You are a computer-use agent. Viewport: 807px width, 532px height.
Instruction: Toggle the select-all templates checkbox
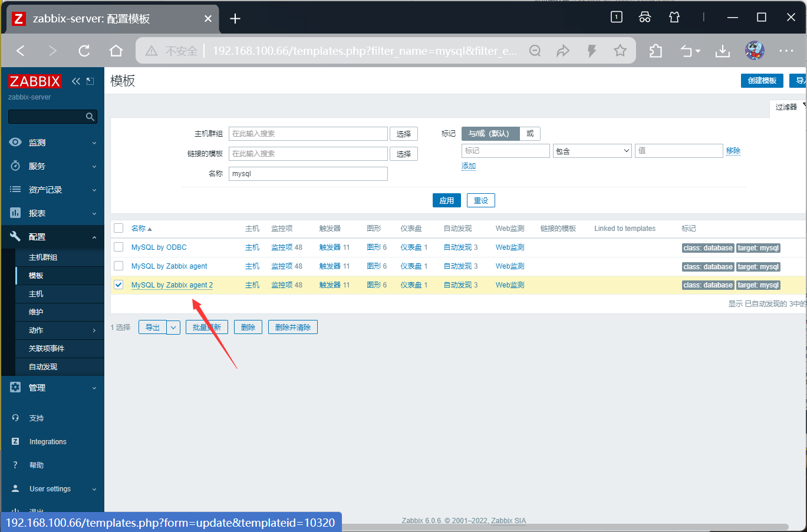click(118, 228)
